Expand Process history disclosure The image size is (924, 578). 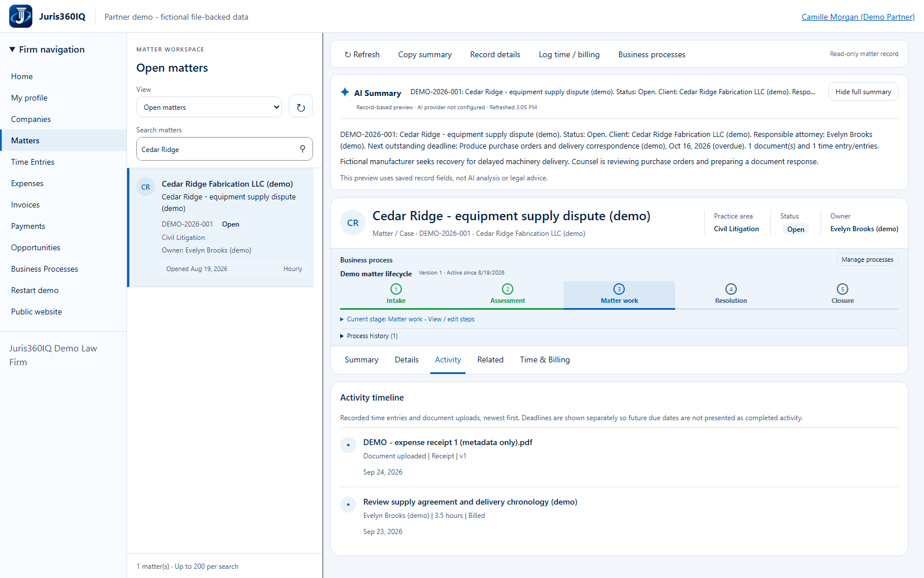pyautogui.click(x=369, y=336)
